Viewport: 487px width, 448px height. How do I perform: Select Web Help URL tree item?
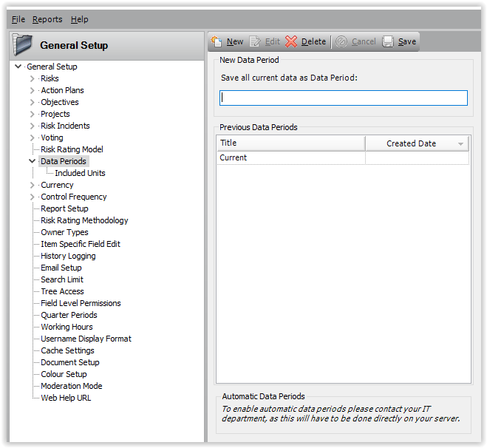(x=66, y=398)
